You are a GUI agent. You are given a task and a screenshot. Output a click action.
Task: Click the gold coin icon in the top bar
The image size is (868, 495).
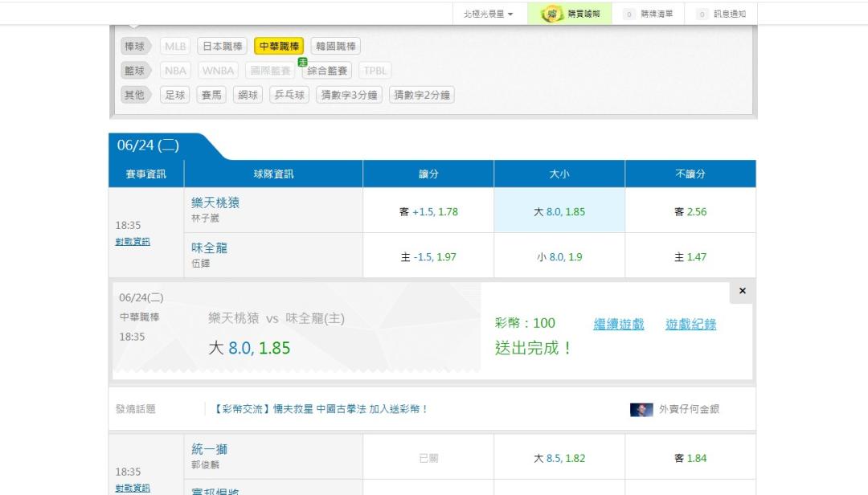pyautogui.click(x=551, y=14)
